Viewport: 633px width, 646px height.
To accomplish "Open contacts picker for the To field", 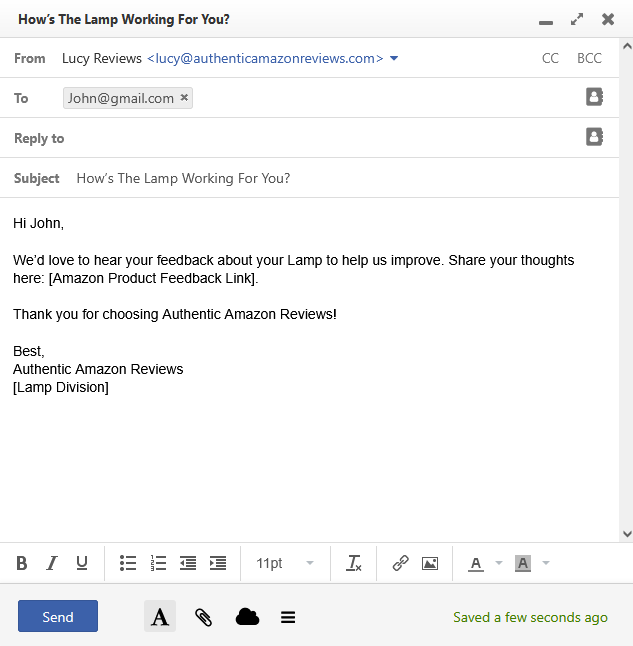I will 594,97.
